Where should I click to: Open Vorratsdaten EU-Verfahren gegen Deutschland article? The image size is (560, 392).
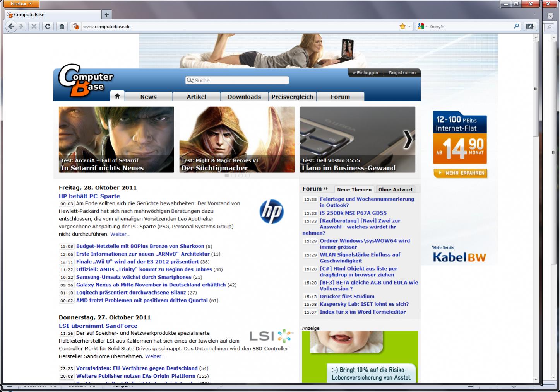coord(137,368)
